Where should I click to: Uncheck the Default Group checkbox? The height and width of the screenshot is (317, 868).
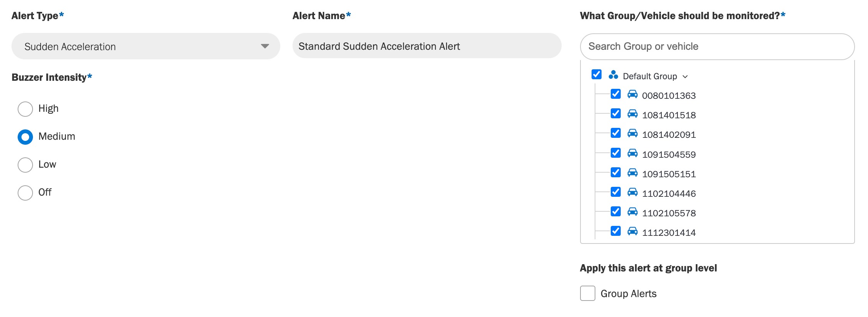[597, 74]
